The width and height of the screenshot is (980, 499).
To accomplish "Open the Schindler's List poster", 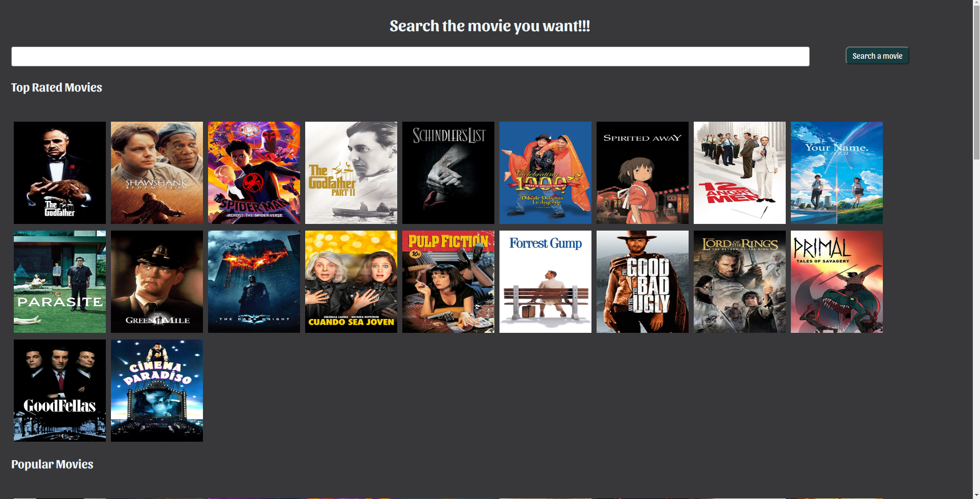I will click(448, 173).
